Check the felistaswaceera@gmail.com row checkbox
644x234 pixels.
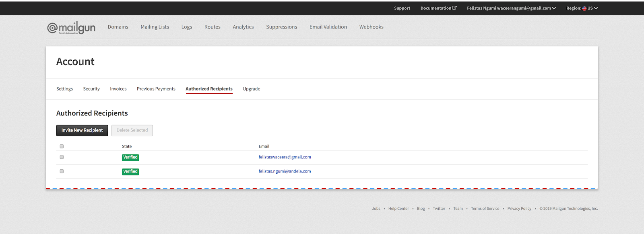click(62, 157)
